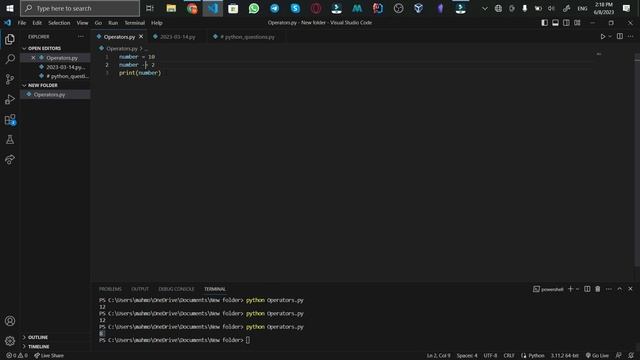Kill terminal with trash icon
The height and width of the screenshot is (360, 640).
click(598, 289)
